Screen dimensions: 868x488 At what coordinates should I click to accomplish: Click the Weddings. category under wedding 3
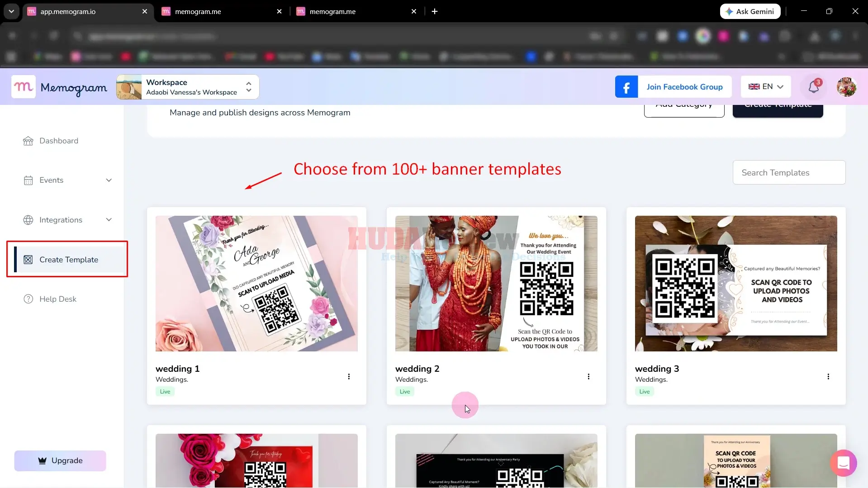coord(651,379)
